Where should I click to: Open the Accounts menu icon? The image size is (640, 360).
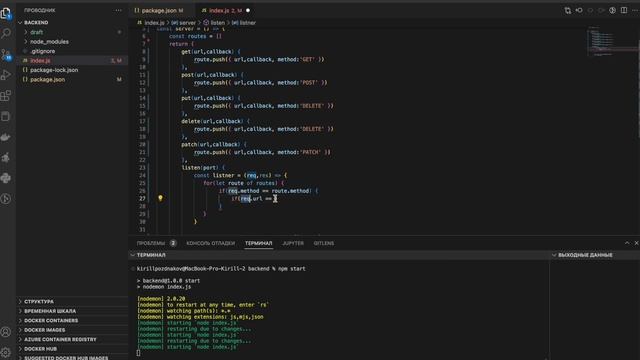[6, 332]
